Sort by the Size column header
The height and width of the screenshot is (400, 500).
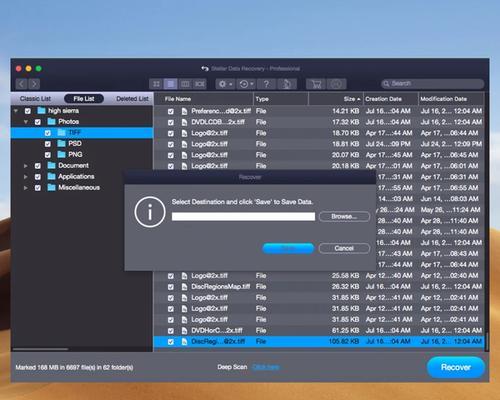pos(336,99)
